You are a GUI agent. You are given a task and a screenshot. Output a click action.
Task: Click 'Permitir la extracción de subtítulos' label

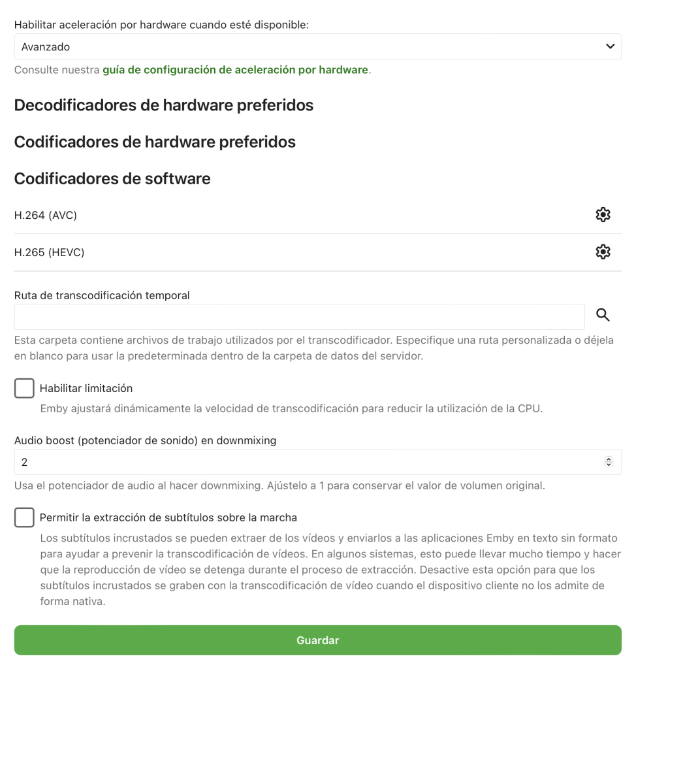(x=168, y=517)
